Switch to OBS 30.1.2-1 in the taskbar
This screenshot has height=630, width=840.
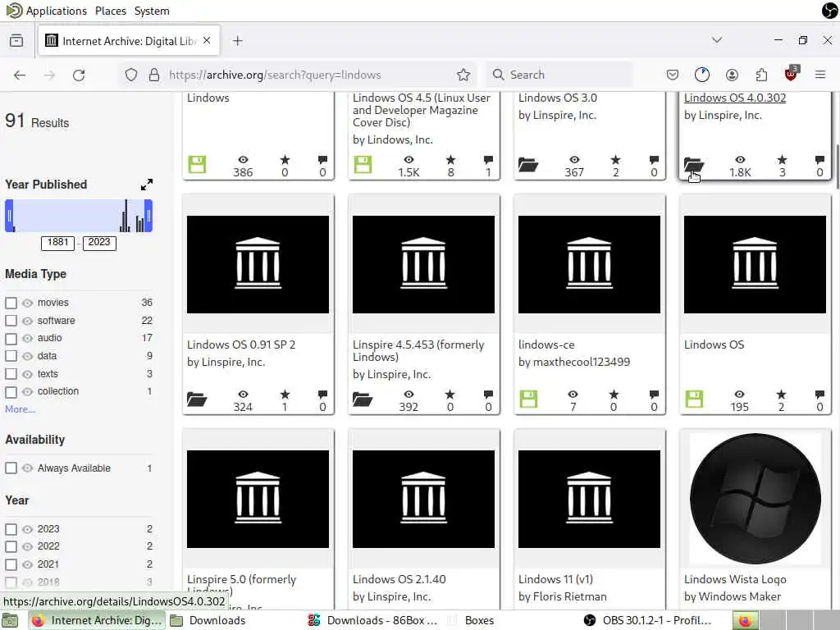click(650, 620)
